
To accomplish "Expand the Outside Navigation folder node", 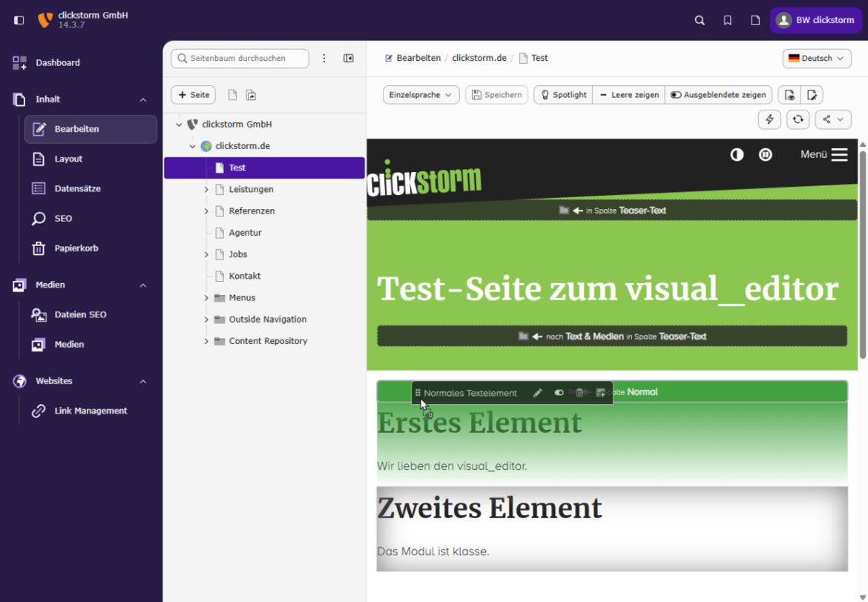I will pos(206,320).
